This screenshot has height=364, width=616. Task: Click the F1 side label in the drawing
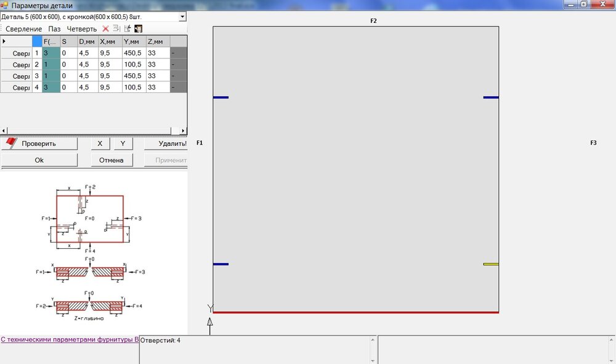tap(200, 143)
